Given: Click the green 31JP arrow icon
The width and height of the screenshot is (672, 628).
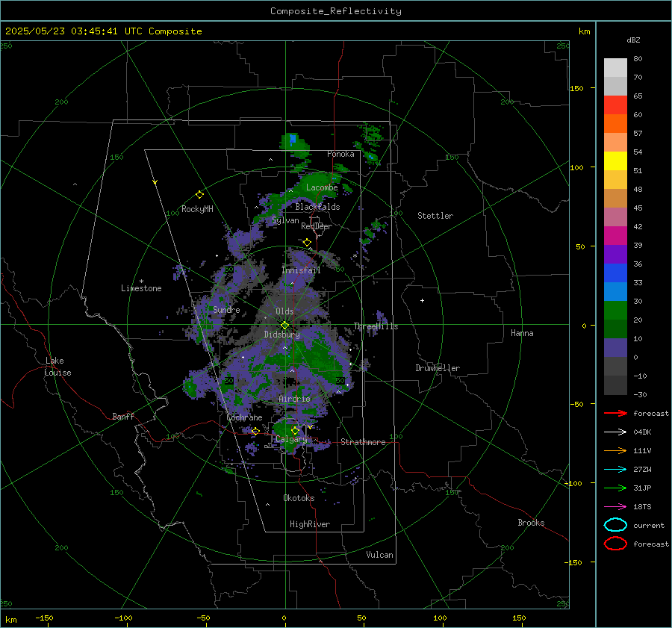Looking at the screenshot, I should [x=615, y=488].
